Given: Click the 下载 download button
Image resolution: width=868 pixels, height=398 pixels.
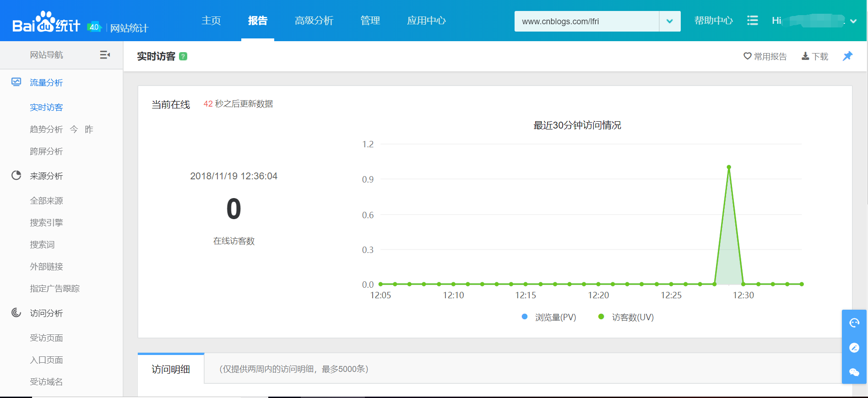Looking at the screenshot, I should pos(815,56).
